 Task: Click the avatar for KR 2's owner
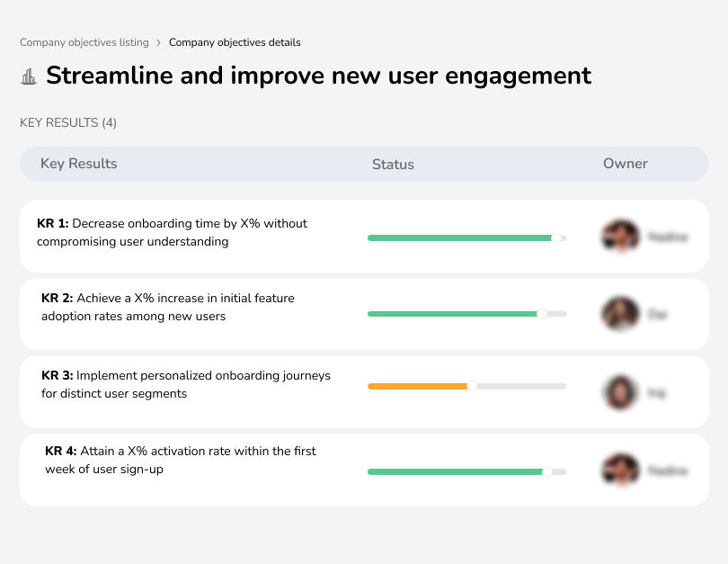[619, 313]
